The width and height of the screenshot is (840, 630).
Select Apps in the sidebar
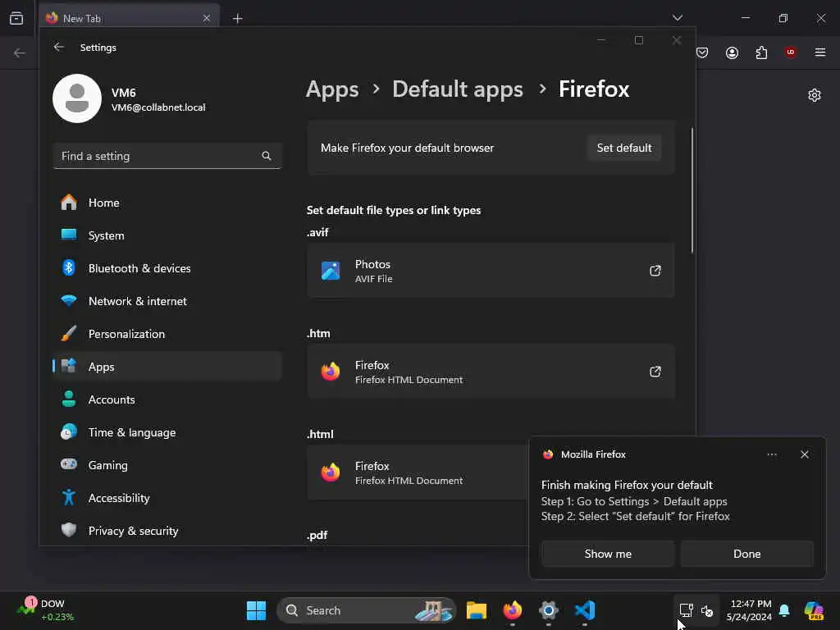point(167,367)
